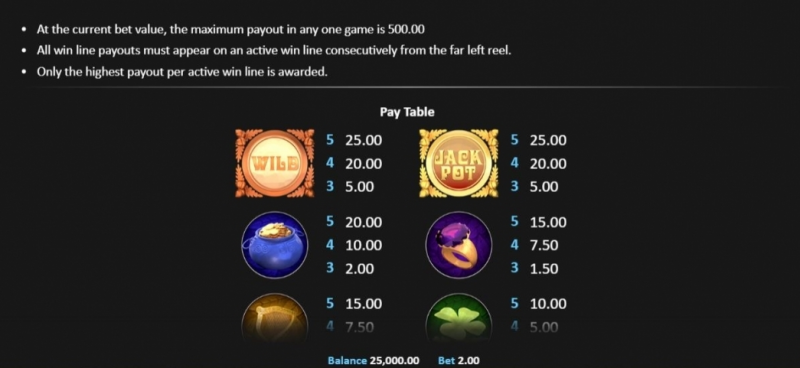
Task: Click harp symbol 5-match 15.00 payout
Action: (354, 304)
